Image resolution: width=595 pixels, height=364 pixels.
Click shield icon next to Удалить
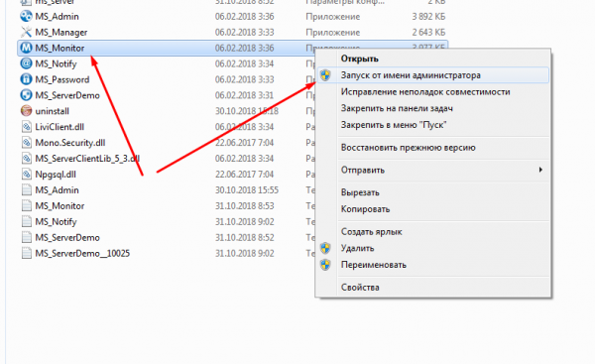pyautogui.click(x=325, y=248)
